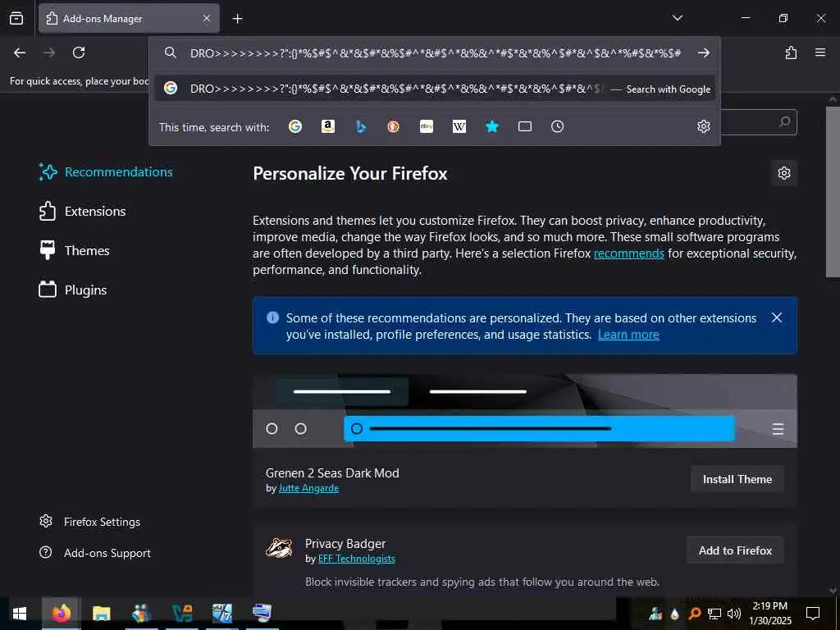Open search settings gear in urlbar dropdown
The image size is (840, 630).
tap(703, 126)
